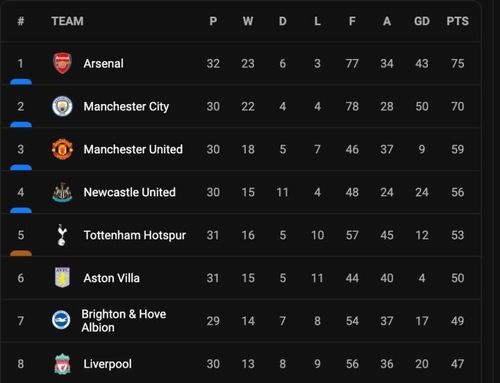This screenshot has height=383, width=500.
Task: Click the TEAM column header
Action: [x=68, y=21]
